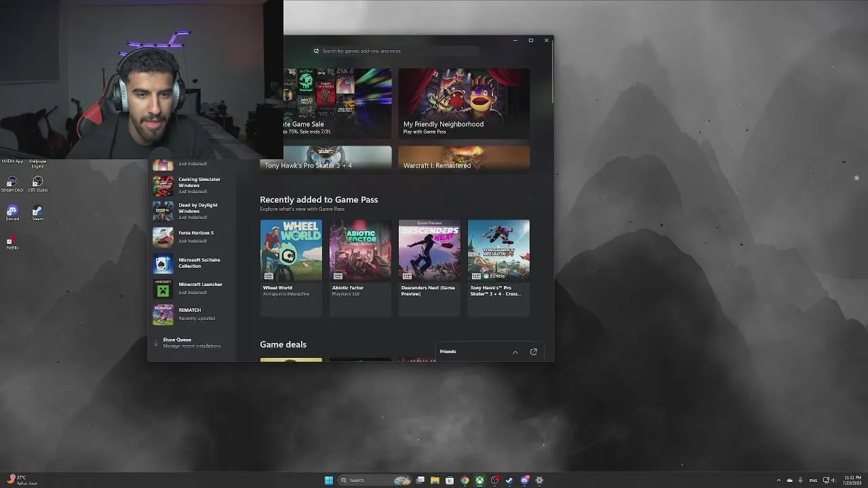Open the Steam desktop shortcut

[38, 212]
